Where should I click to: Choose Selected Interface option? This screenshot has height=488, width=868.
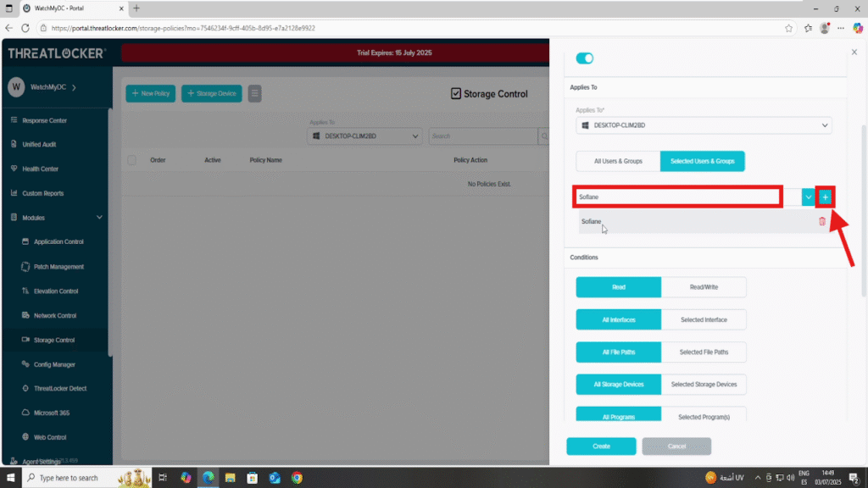704,319
